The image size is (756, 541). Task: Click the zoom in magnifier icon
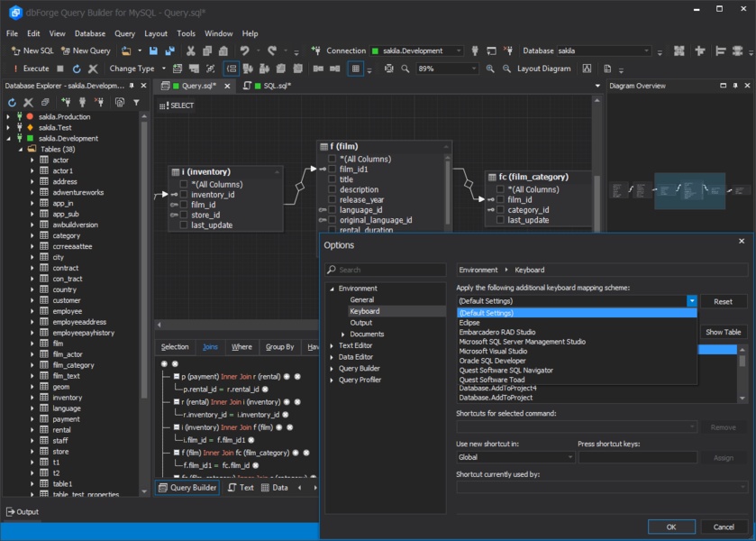pyautogui.click(x=491, y=69)
